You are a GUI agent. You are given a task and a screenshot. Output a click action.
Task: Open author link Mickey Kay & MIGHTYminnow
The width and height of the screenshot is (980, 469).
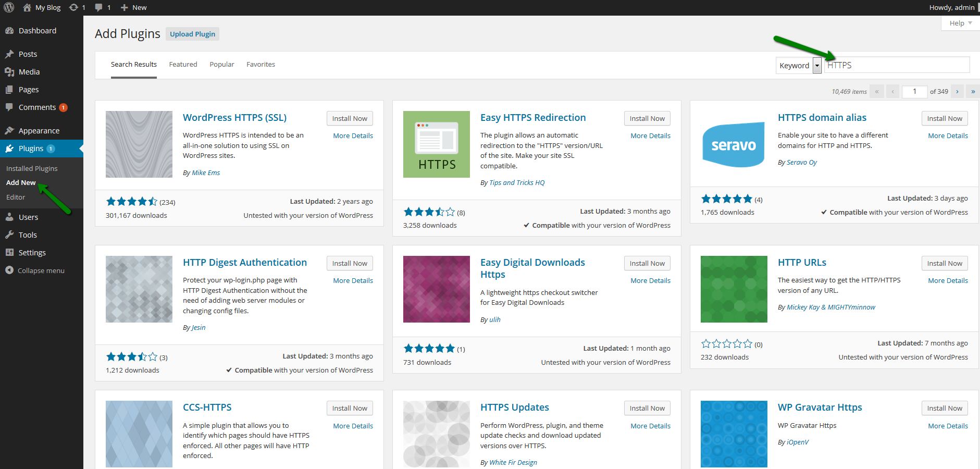[x=831, y=307]
